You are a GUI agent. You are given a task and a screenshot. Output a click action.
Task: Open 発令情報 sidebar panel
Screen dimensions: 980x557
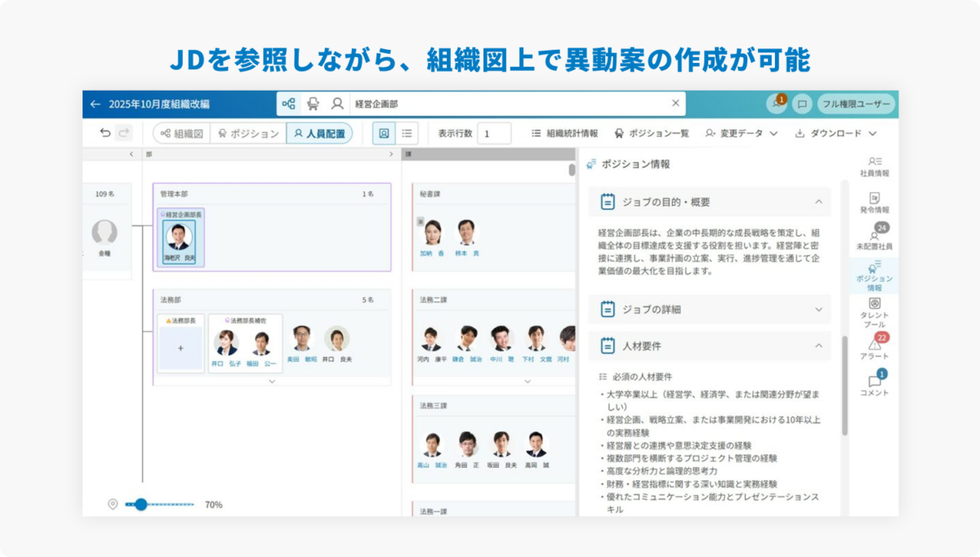tap(874, 203)
